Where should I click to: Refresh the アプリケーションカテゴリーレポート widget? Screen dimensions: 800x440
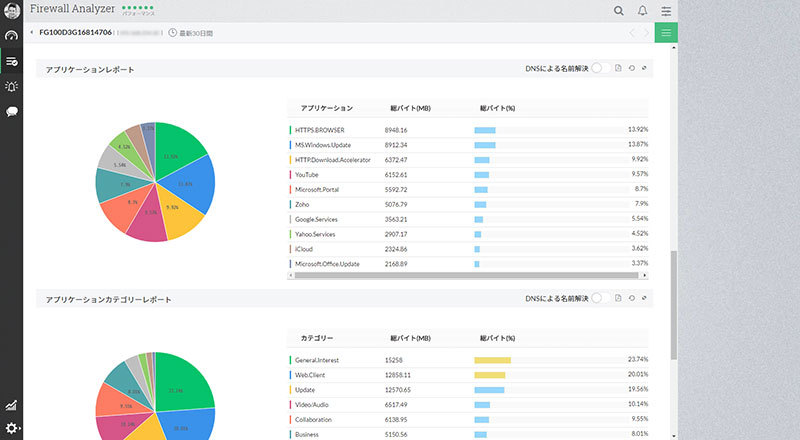click(632, 298)
